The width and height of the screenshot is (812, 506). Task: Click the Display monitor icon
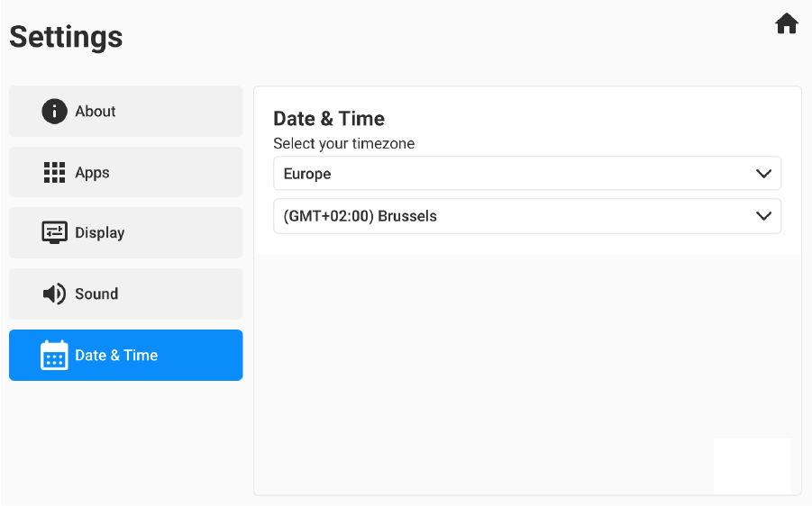[54, 233]
